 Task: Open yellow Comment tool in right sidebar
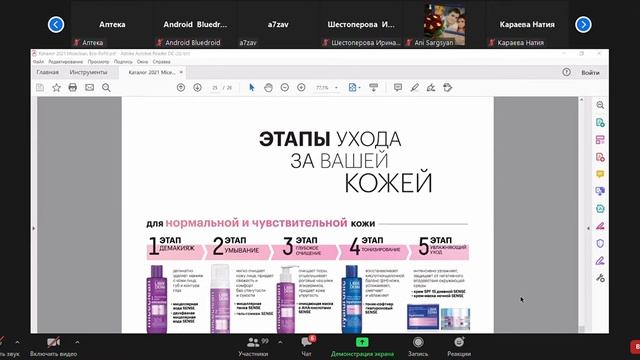(x=600, y=174)
